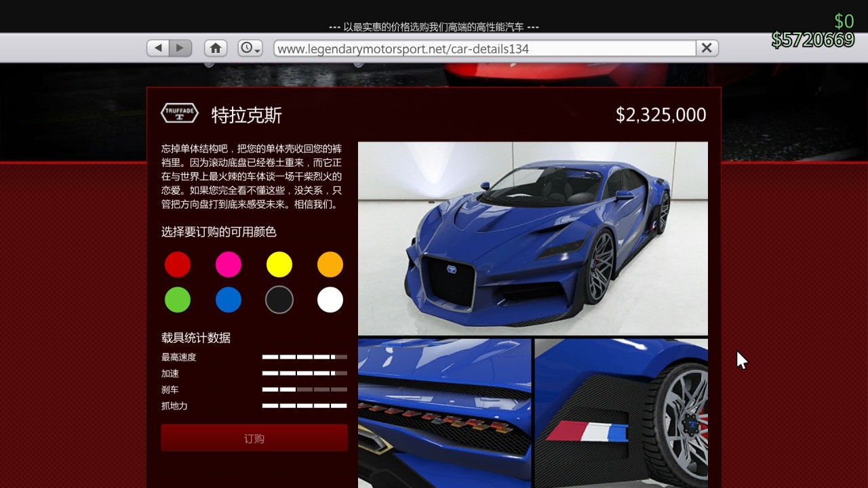Open the browser home page icon
This screenshot has height=488, width=868.
coord(216,48)
